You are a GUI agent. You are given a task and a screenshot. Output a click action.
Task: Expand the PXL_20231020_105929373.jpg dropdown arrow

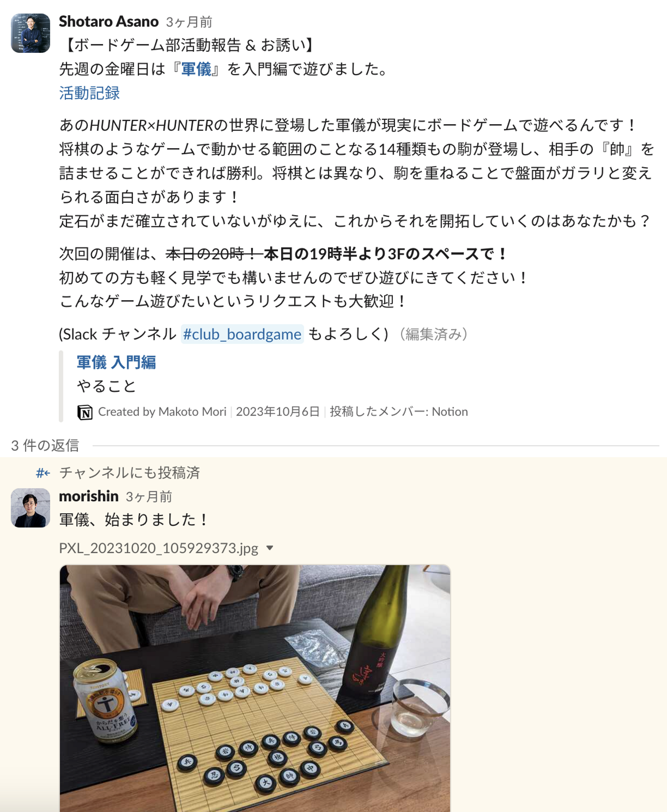tap(270, 548)
